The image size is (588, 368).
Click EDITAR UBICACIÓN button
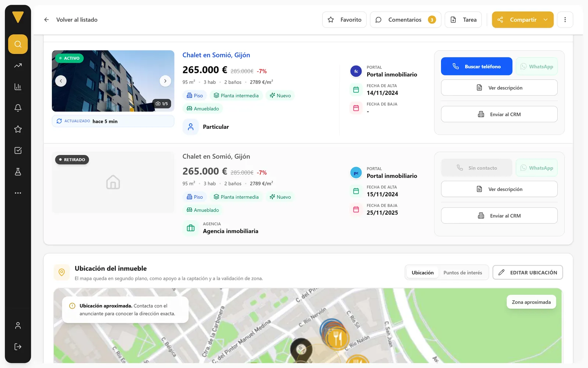(x=528, y=273)
